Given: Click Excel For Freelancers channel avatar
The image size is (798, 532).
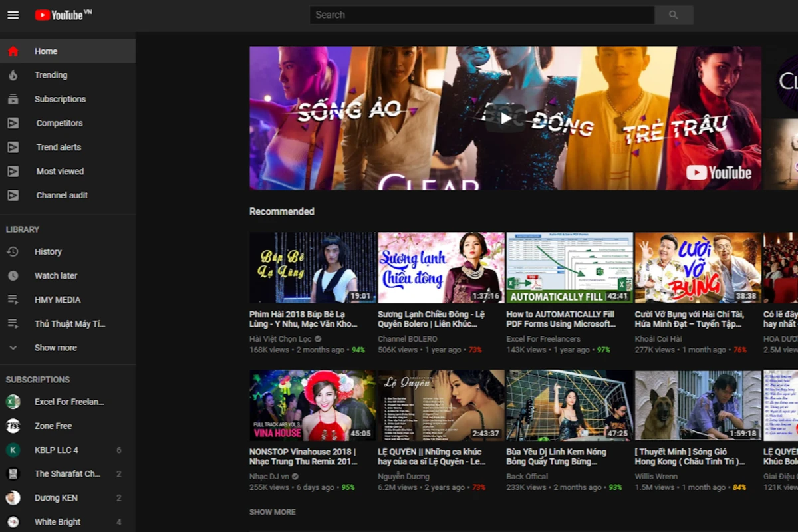Looking at the screenshot, I should 13,402.
